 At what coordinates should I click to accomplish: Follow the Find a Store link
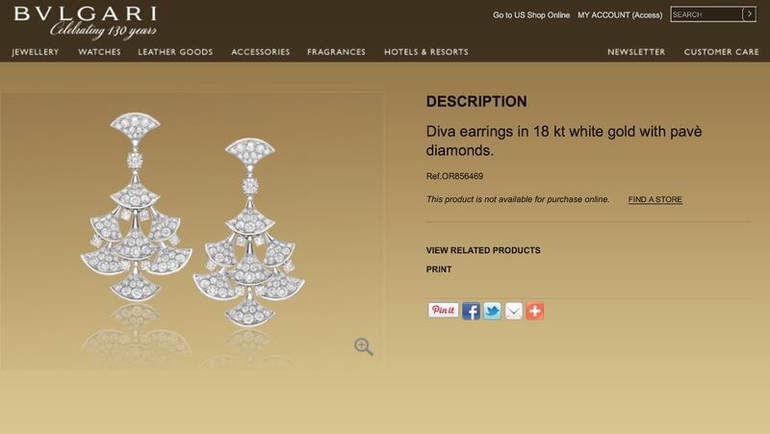[655, 199]
